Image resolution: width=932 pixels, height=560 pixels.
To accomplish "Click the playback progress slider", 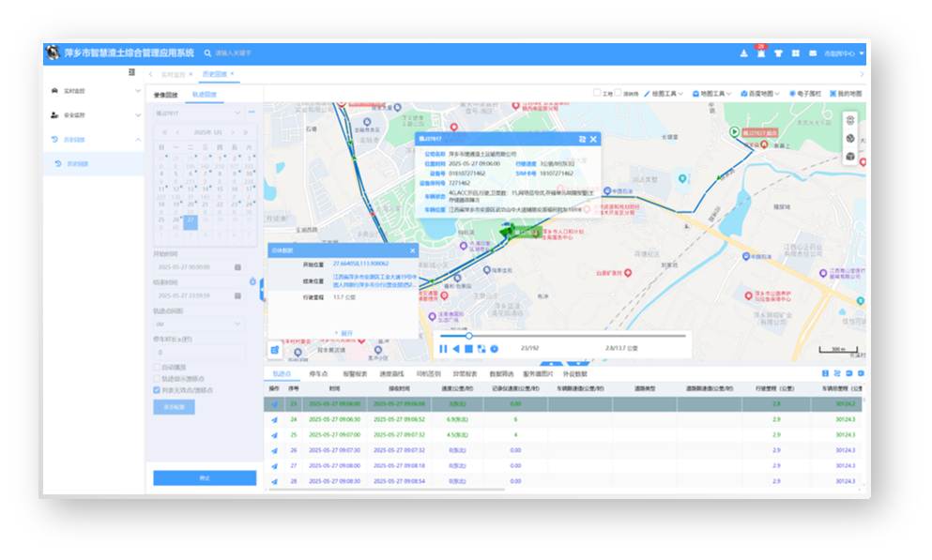I will pyautogui.click(x=563, y=335).
